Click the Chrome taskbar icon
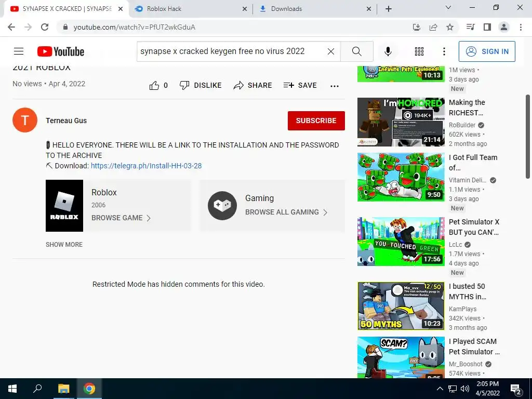The width and height of the screenshot is (532, 399). coord(89,389)
